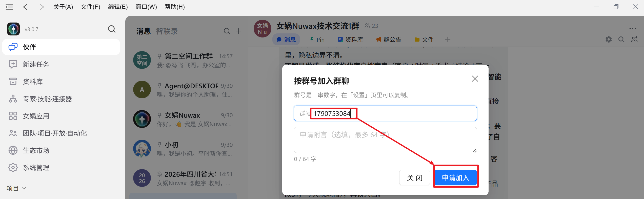Open the 新建任务 sidebar item

tap(61, 64)
